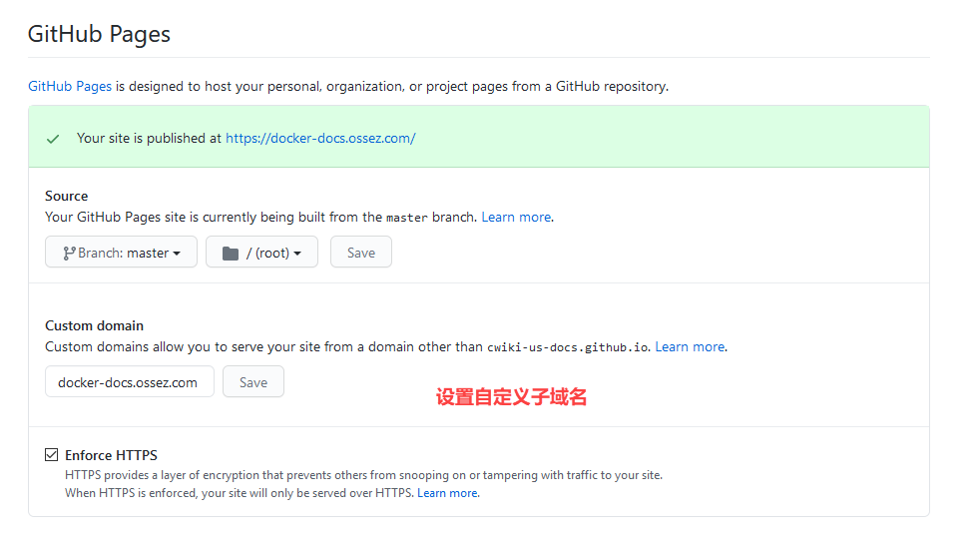Open the GitHub Pages documentation link
This screenshot has width=980, height=539.
70,86
